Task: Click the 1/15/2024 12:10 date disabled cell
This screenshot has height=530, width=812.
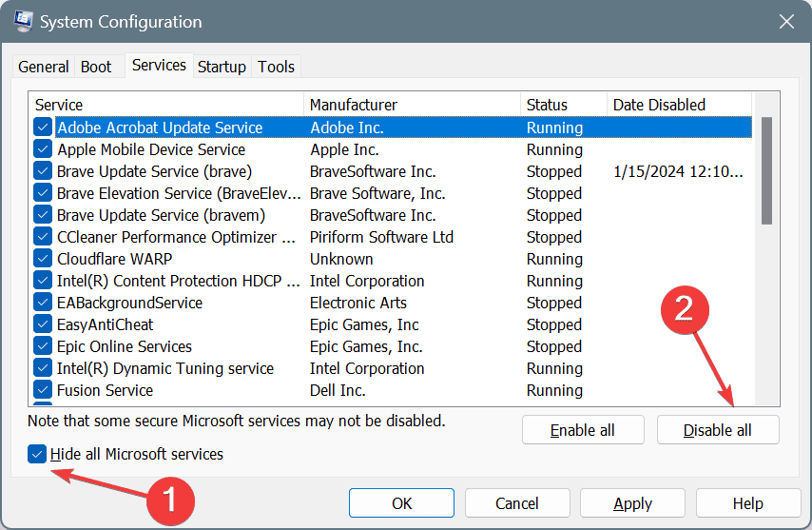Action: click(678, 171)
